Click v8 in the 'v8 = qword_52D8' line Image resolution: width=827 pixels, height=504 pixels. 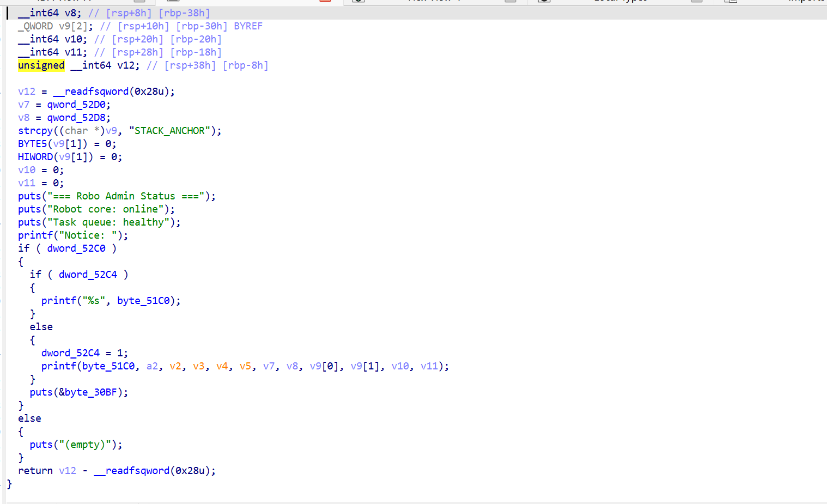[x=24, y=118]
